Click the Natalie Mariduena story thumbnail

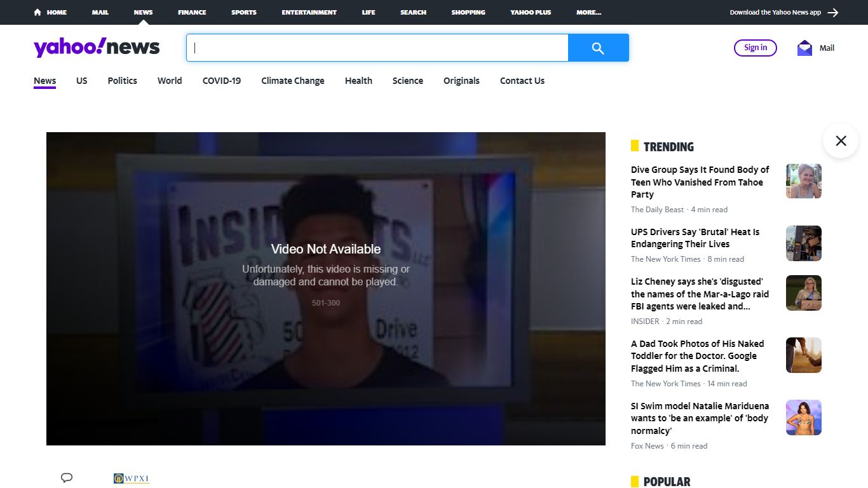click(x=804, y=417)
